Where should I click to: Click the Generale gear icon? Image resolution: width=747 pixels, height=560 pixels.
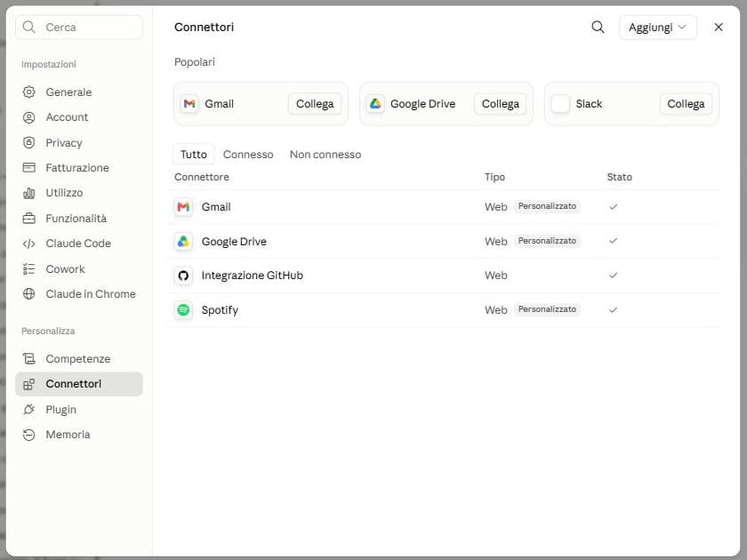pos(29,92)
